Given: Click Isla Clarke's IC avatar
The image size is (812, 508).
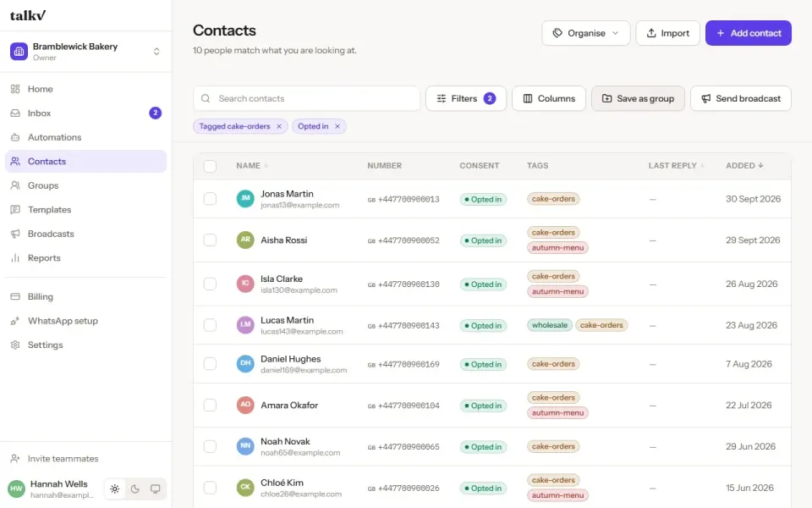Looking at the screenshot, I should 245,284.
